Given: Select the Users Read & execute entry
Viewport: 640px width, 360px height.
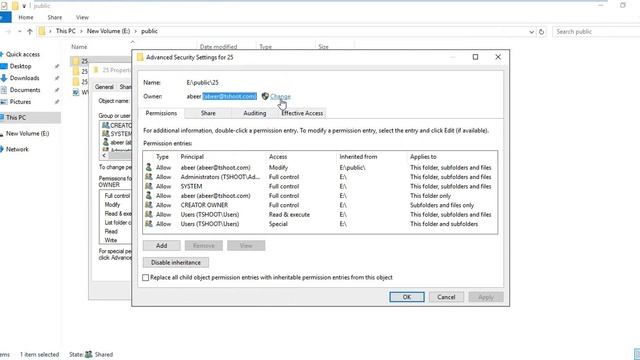Looking at the screenshot, I should [x=320, y=214].
